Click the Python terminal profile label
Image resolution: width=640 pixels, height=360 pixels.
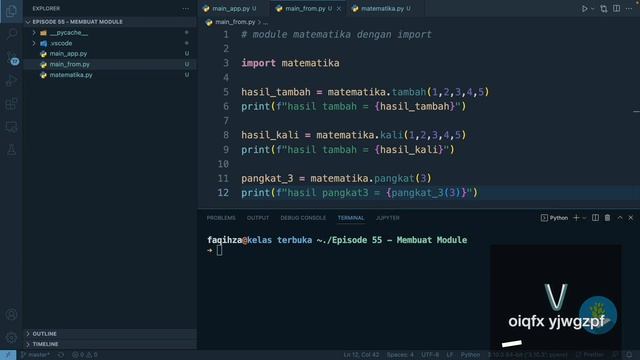click(x=554, y=218)
